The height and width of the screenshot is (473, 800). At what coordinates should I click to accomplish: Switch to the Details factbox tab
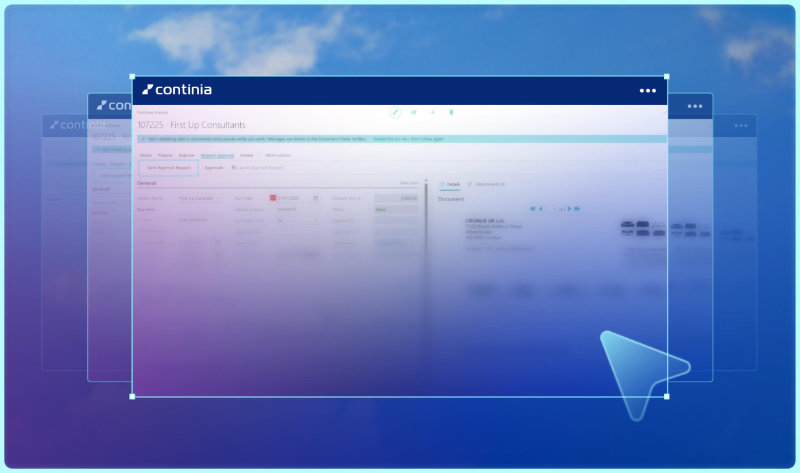pyautogui.click(x=449, y=184)
